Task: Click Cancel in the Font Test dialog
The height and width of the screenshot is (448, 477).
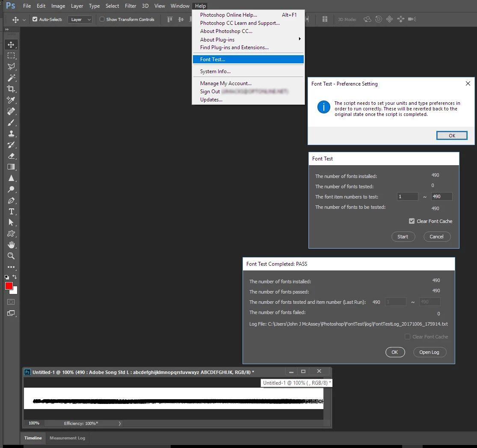Action: 436,237
